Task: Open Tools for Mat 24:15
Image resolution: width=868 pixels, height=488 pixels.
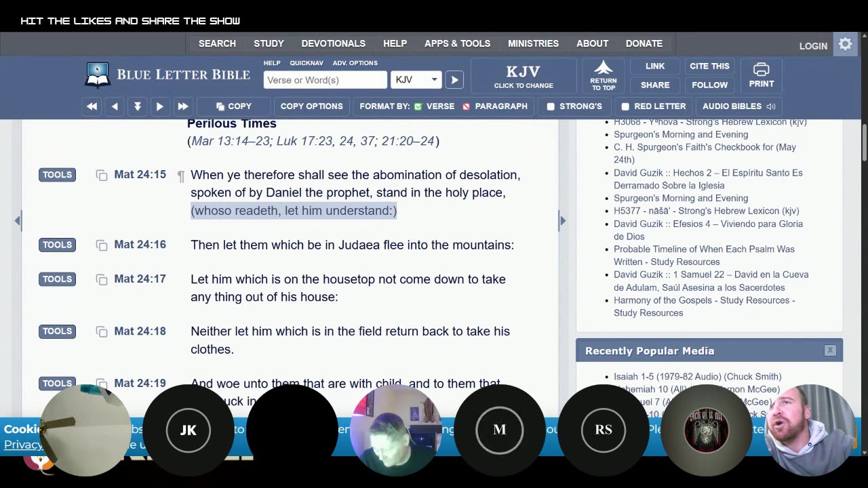Action: click(57, 175)
